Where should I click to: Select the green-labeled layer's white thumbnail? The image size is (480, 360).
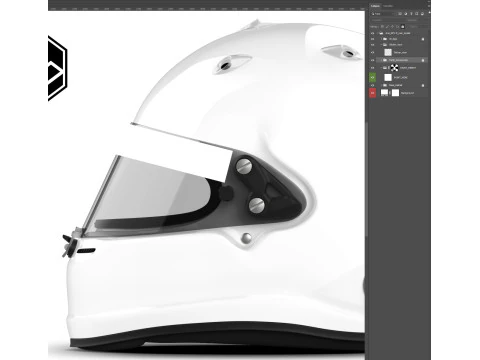[388, 77]
